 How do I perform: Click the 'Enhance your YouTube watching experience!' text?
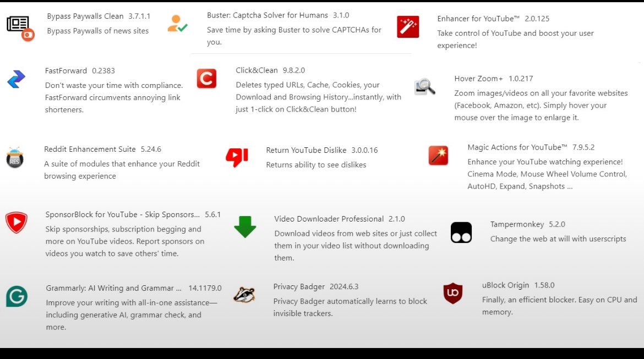547,174
